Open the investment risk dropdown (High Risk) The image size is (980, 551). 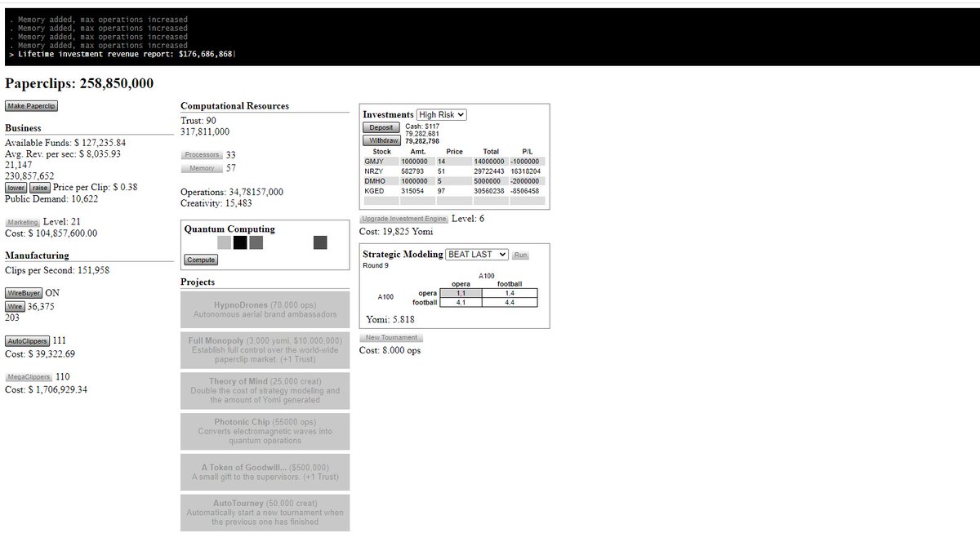(442, 115)
